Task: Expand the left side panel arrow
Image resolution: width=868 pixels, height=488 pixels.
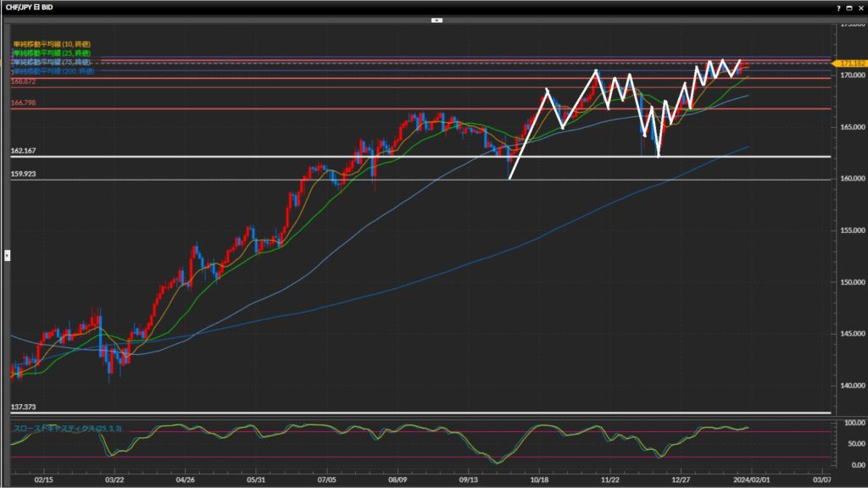Action: pyautogui.click(x=7, y=254)
